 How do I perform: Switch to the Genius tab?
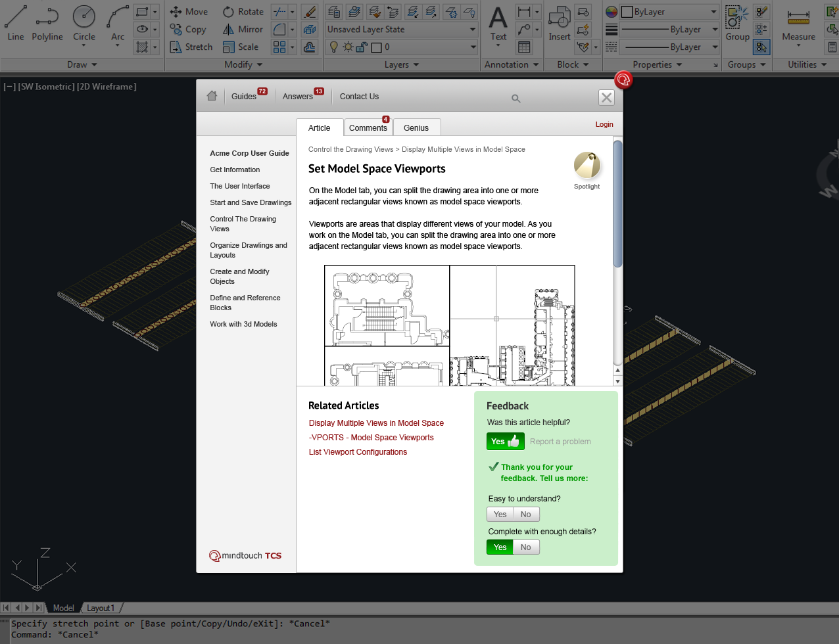pyautogui.click(x=416, y=127)
